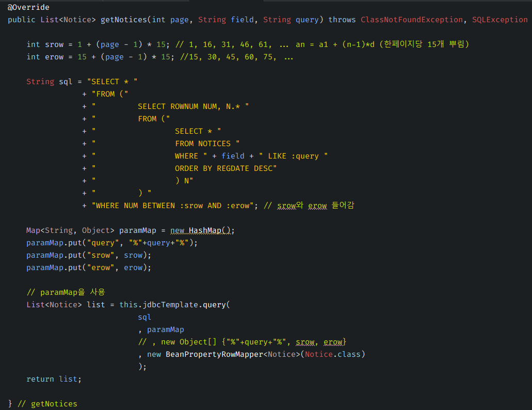Click the '"FROM ("' string on second sql line
The width and height of the screenshot is (532, 410).
coord(110,94)
